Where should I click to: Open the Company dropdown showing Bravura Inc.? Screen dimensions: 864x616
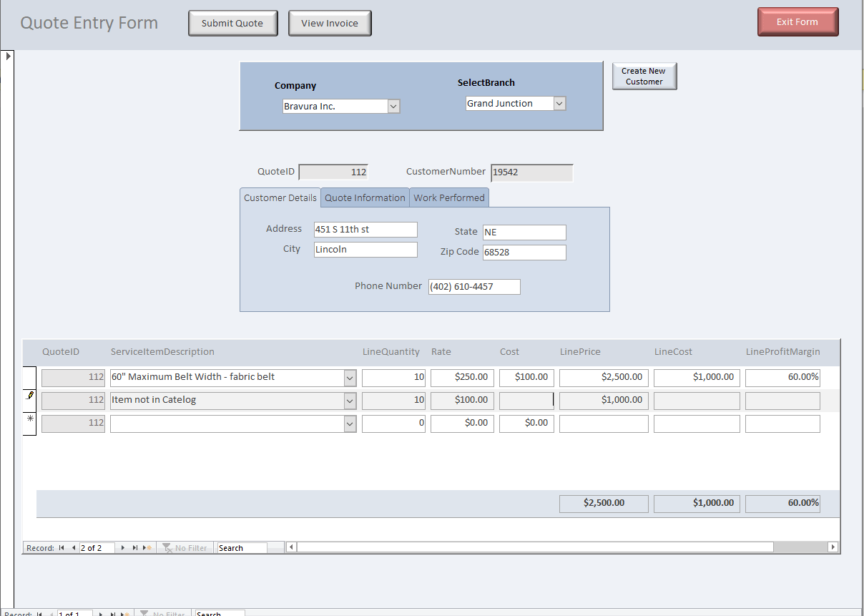click(x=393, y=106)
